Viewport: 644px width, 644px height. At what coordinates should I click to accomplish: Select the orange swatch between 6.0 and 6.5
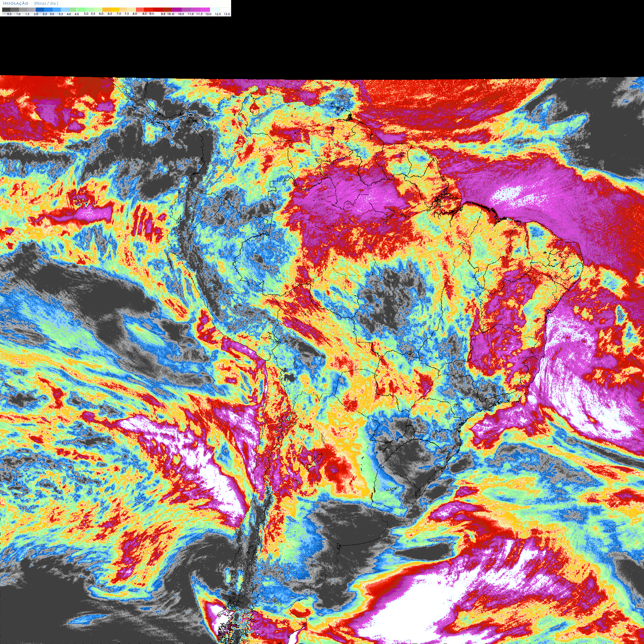(x=106, y=10)
